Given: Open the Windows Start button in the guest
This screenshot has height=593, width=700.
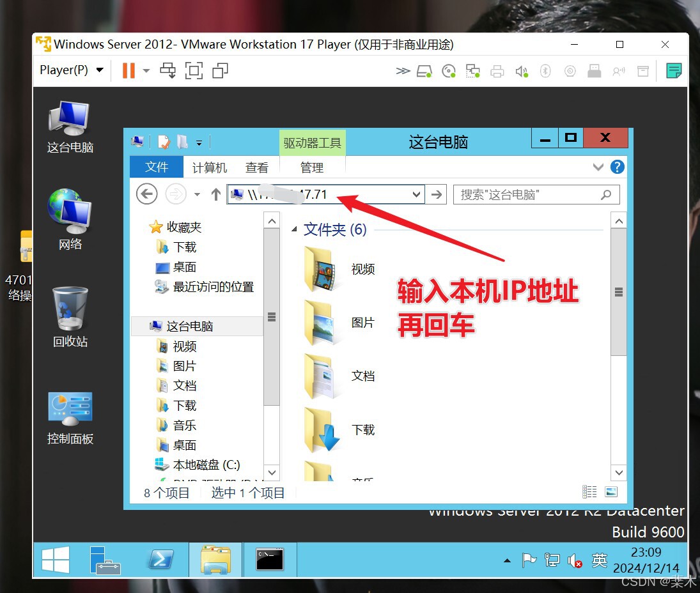Looking at the screenshot, I should click(56, 560).
